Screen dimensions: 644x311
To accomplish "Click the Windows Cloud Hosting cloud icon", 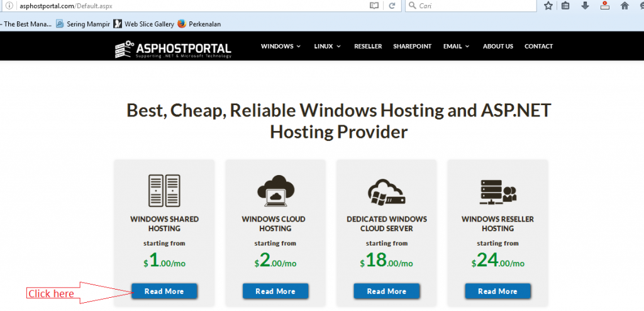I will (x=275, y=191).
